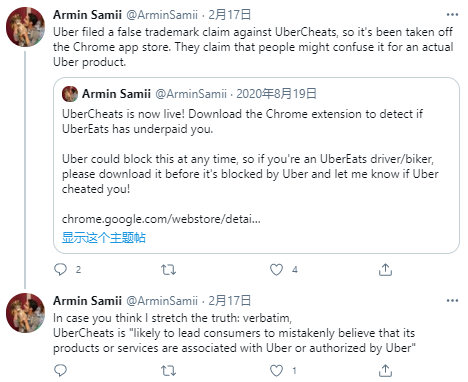Share the second tweet via share icon
The height and width of the screenshot is (382, 468).
[385, 370]
